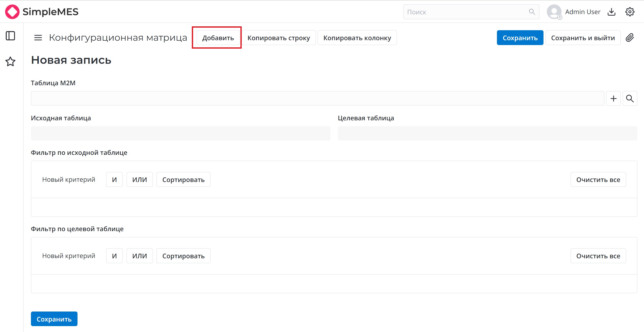Click the download icon in the header
The height and width of the screenshot is (332, 644).
click(612, 12)
